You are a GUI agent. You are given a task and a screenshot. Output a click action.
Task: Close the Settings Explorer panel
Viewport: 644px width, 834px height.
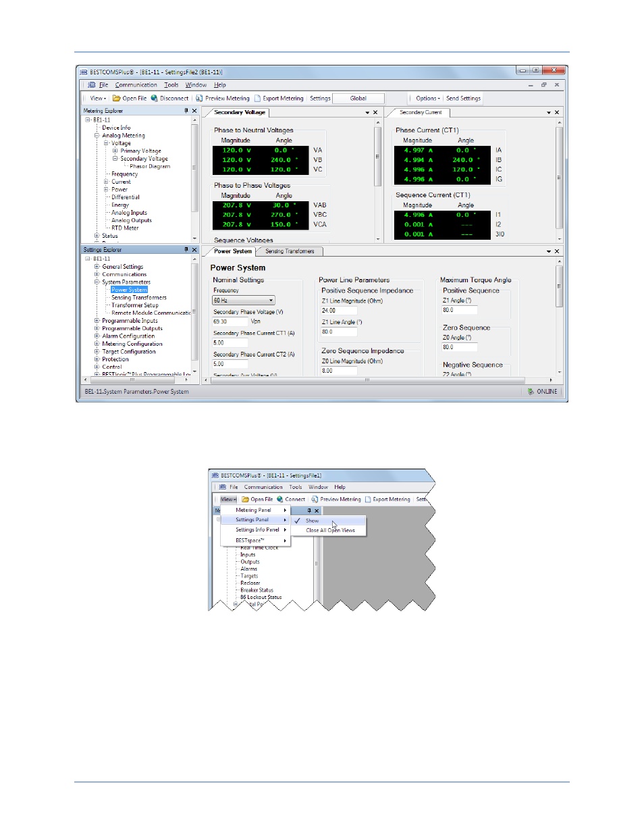(x=194, y=250)
